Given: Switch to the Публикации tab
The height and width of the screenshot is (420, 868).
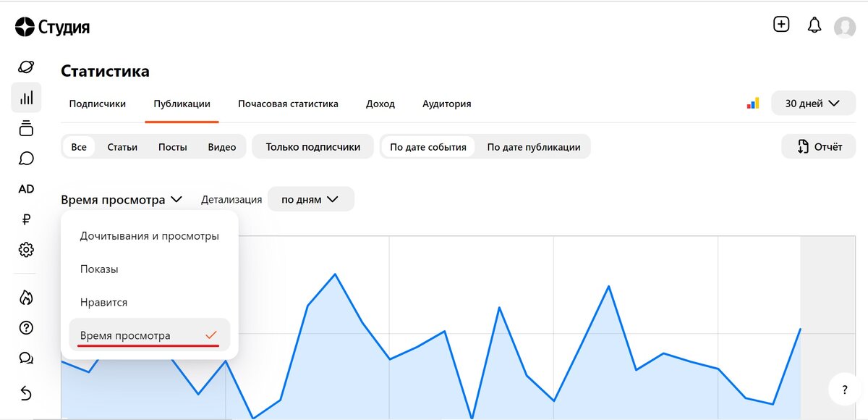Looking at the screenshot, I should [x=182, y=104].
